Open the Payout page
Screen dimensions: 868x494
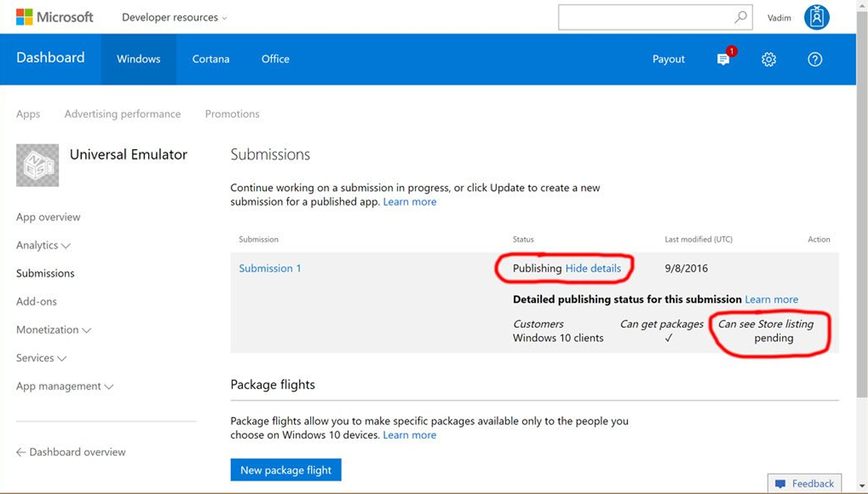668,59
